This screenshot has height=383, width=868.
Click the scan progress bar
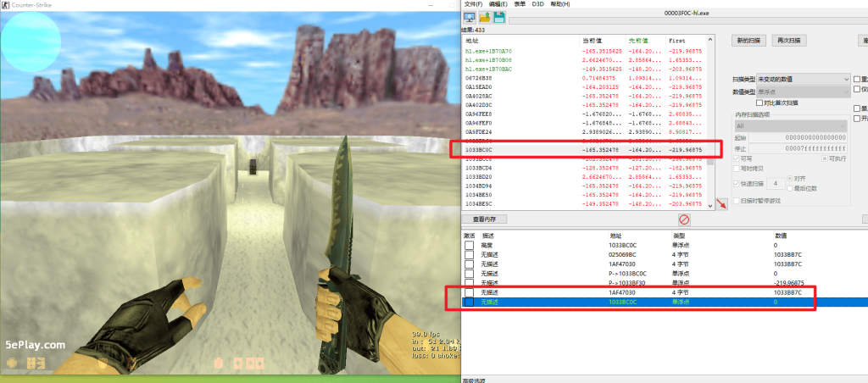point(687,20)
